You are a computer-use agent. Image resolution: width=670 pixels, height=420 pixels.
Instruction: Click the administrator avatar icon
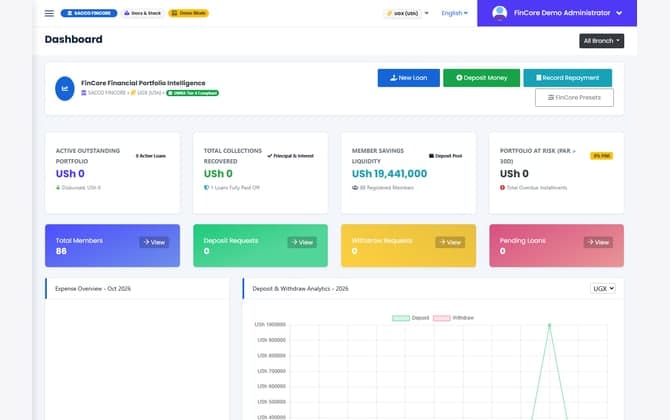(x=500, y=13)
